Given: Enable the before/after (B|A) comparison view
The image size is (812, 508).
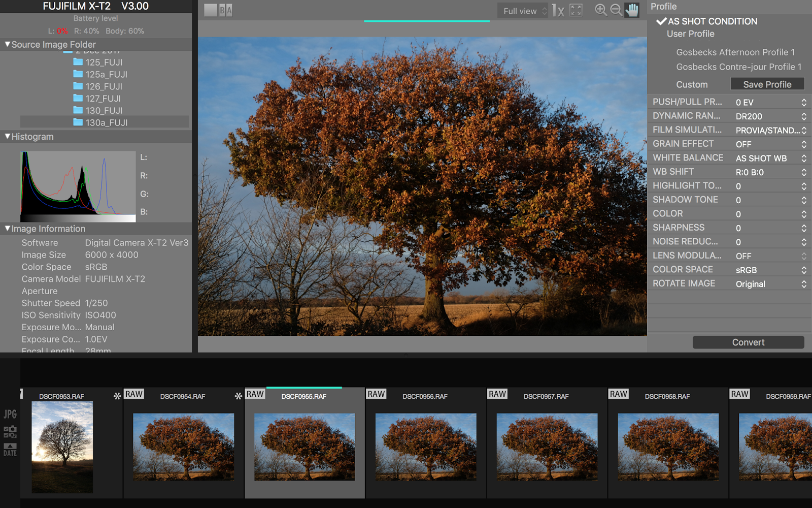Looking at the screenshot, I should [226, 11].
